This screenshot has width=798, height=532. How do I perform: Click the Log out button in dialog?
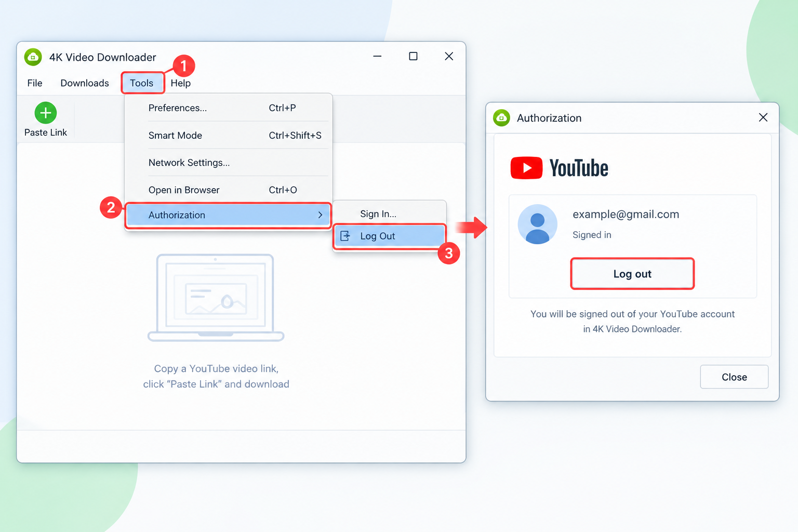[x=632, y=274]
